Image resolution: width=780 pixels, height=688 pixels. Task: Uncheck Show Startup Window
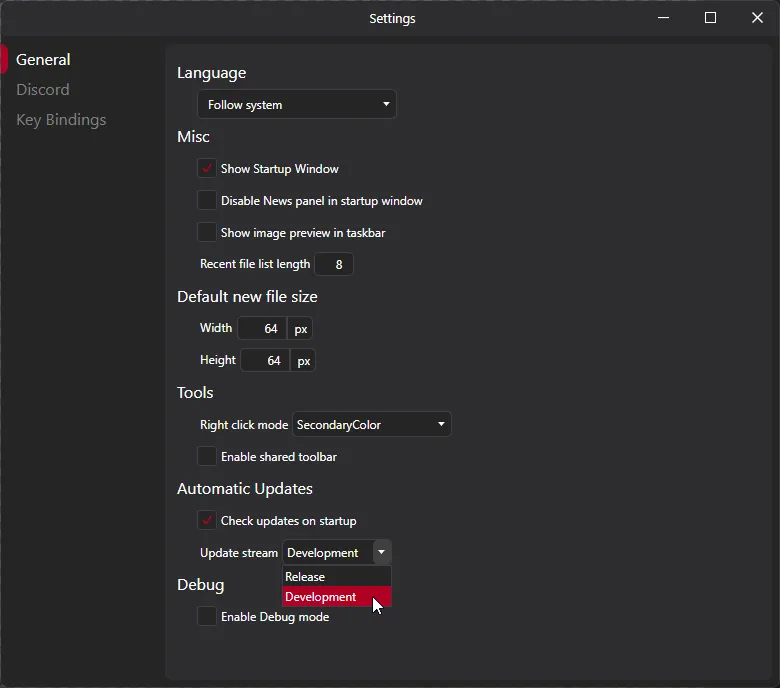207,169
